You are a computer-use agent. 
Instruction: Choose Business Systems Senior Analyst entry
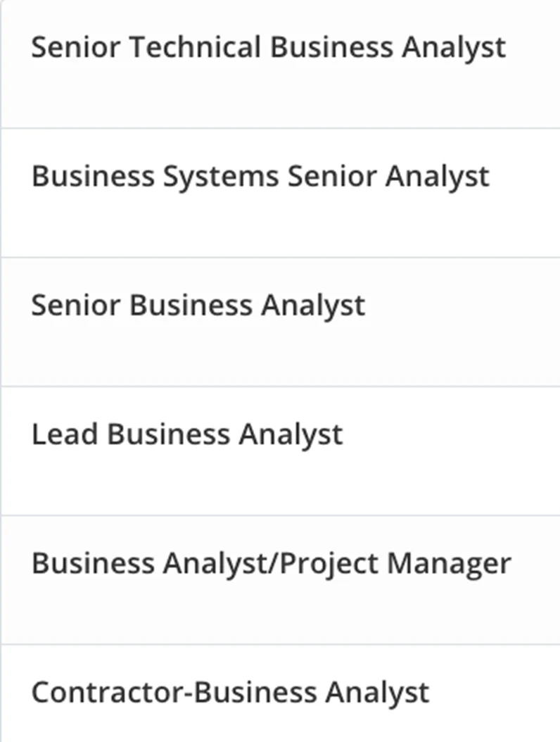tap(260, 177)
